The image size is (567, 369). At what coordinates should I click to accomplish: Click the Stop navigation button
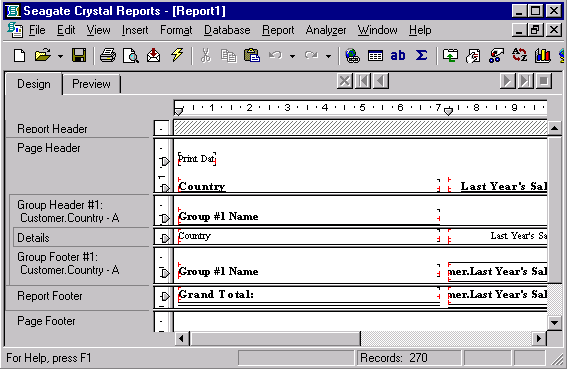click(543, 81)
